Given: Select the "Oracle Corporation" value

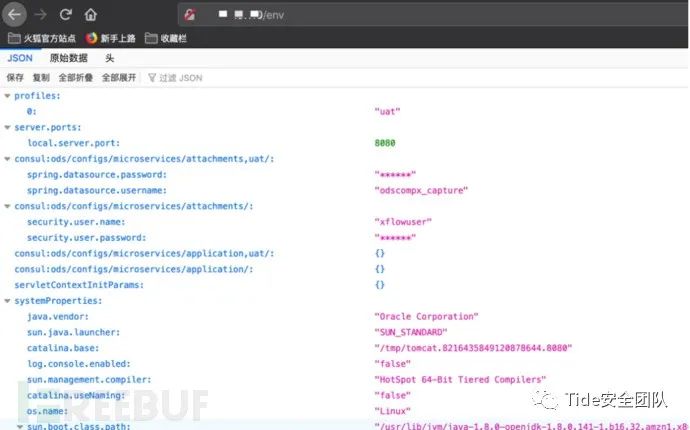Looking at the screenshot, I should [x=426, y=316].
